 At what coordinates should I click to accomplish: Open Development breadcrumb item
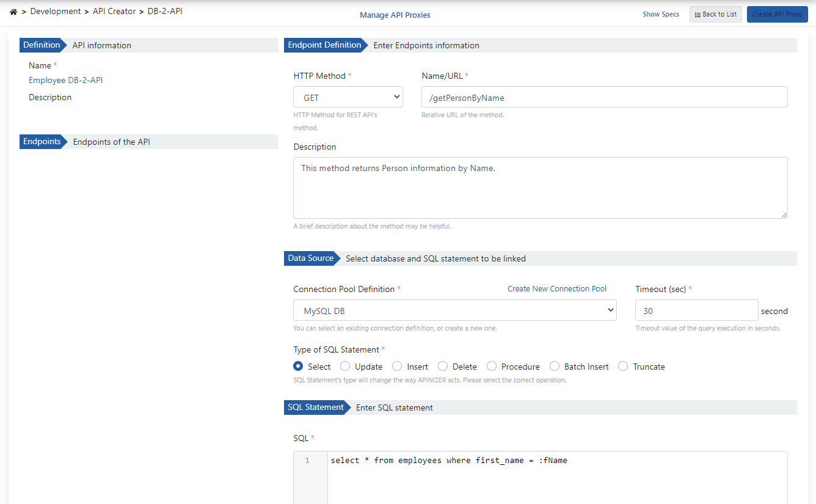(56, 12)
